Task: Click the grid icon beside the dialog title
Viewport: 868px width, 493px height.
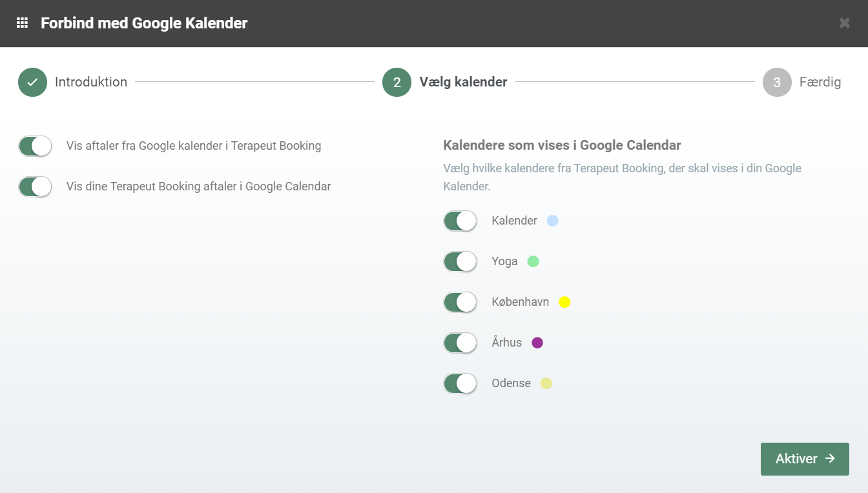Action: tap(22, 23)
